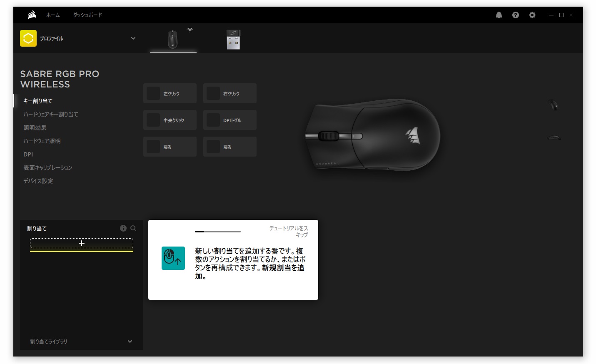Open iCUE settings gear
The width and height of the screenshot is (596, 364).
coord(532,15)
